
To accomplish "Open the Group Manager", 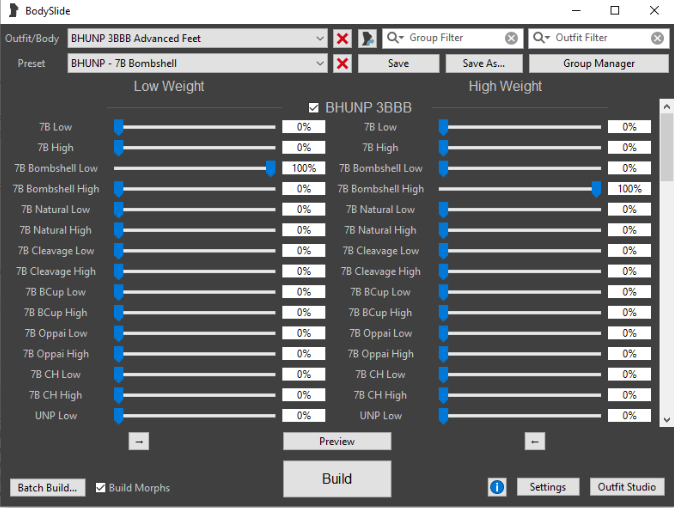I will [x=599, y=64].
